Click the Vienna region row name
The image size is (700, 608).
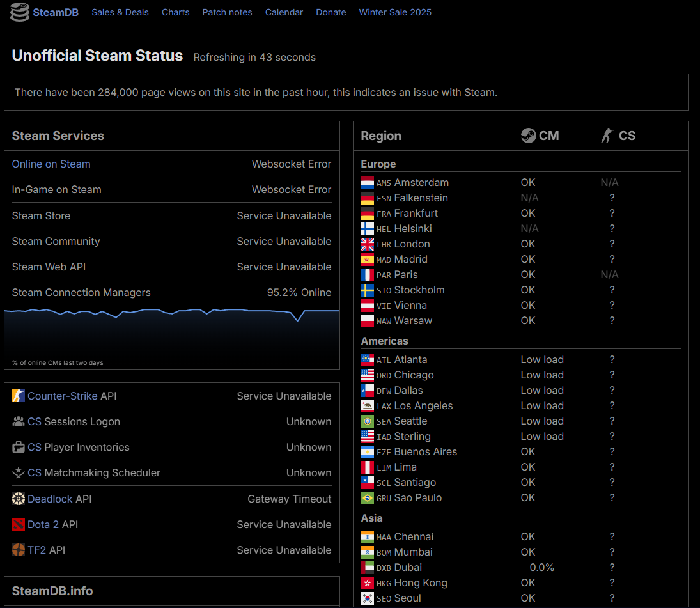(x=410, y=305)
